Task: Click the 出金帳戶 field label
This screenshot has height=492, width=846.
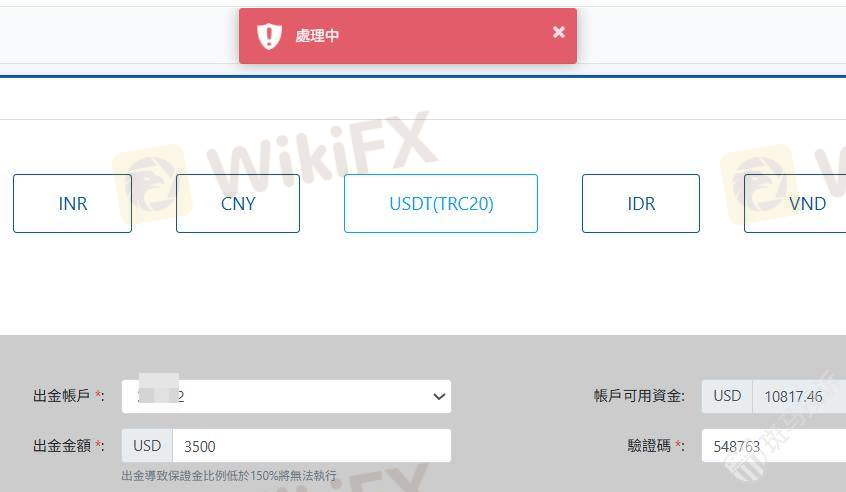Action: click(x=62, y=396)
